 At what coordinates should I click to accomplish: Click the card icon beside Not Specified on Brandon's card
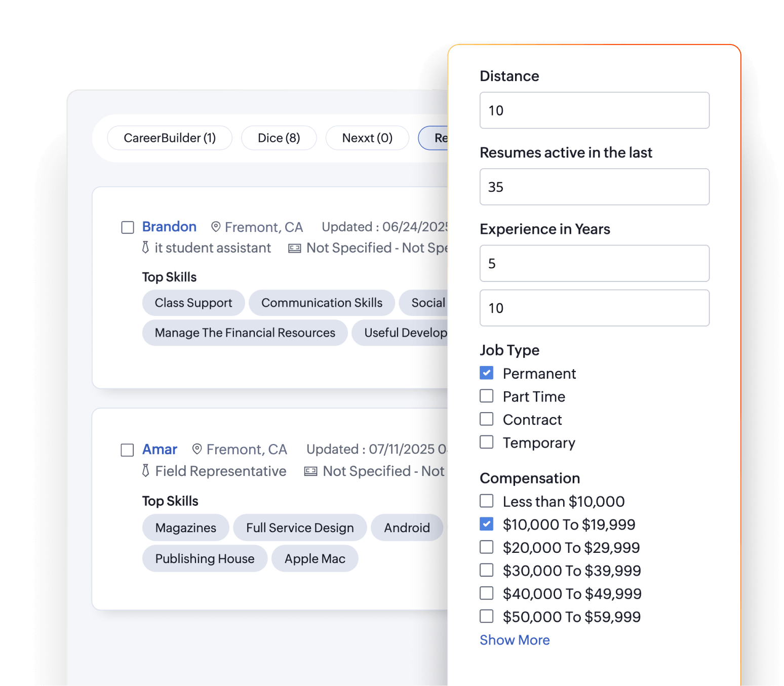(x=294, y=248)
